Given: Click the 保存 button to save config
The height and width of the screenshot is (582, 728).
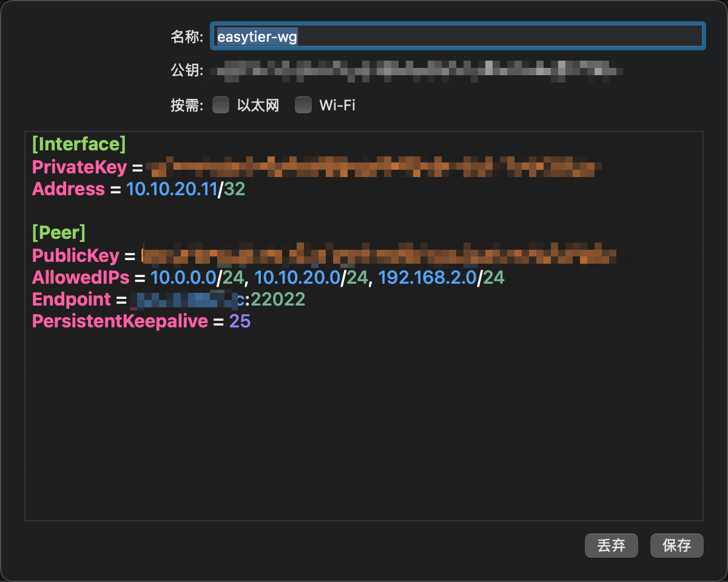Looking at the screenshot, I should pyautogui.click(x=676, y=546).
